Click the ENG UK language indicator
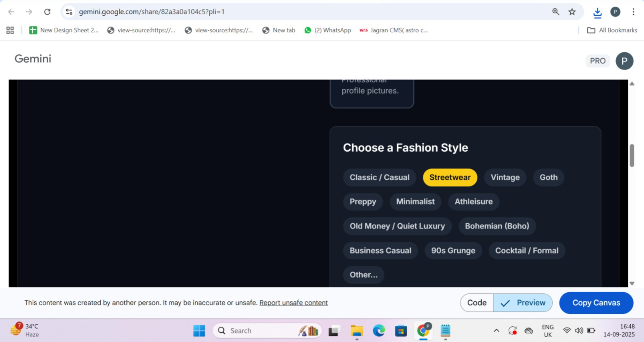 548,331
